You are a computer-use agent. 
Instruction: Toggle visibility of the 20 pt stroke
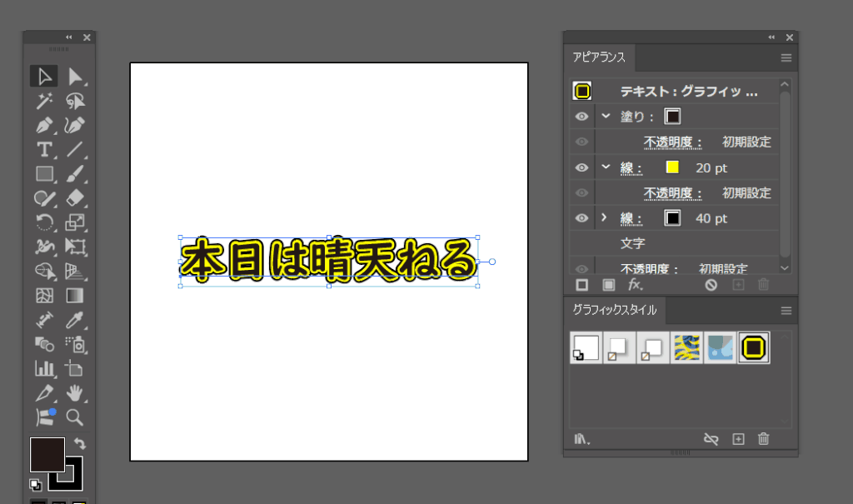click(581, 167)
